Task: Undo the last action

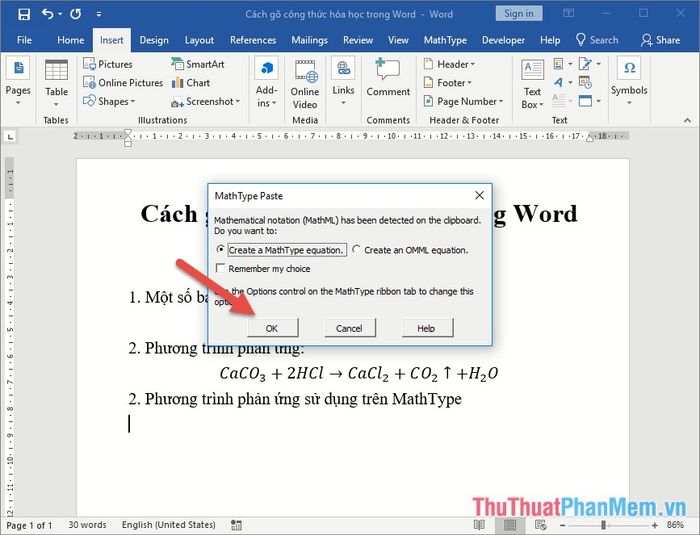Action: click(x=47, y=14)
